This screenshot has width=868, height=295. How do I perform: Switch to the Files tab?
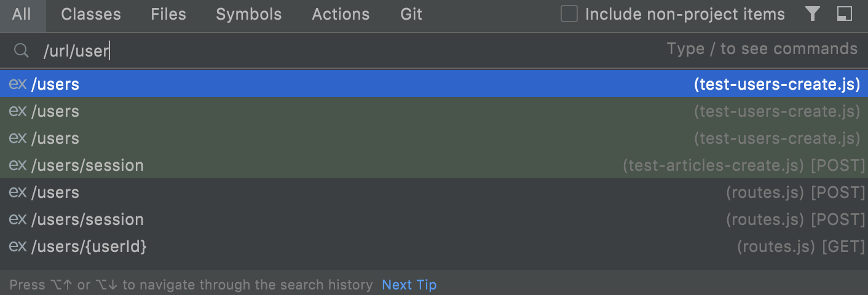click(x=168, y=15)
